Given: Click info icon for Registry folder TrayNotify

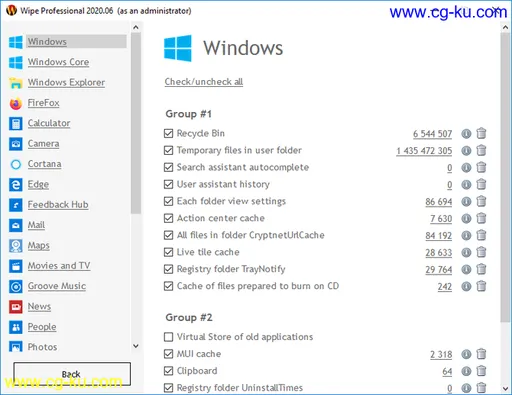Looking at the screenshot, I should (x=466, y=269).
